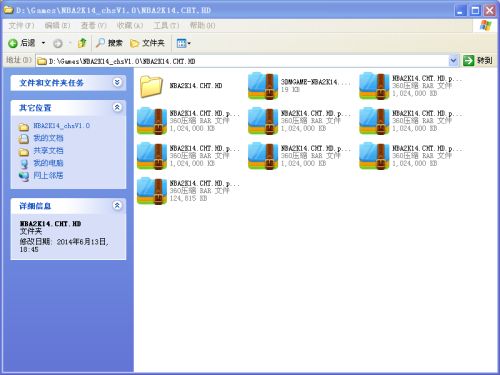Select the RAR archive icon in top-right column
The image size is (500, 375).
[374, 86]
